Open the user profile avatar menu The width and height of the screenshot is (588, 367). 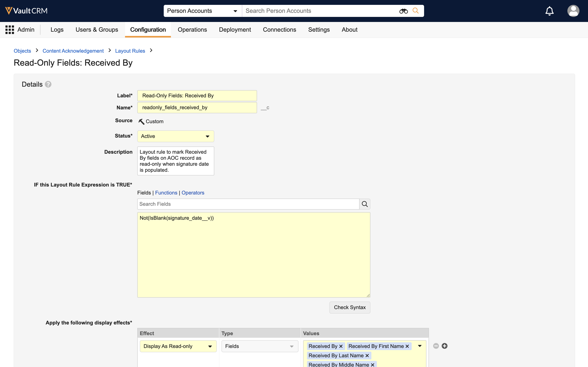pyautogui.click(x=573, y=11)
